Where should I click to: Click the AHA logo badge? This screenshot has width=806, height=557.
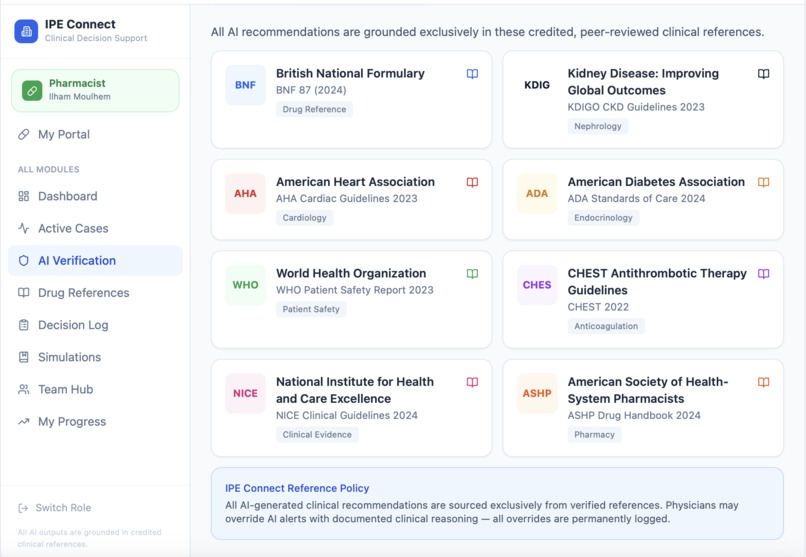(x=246, y=194)
